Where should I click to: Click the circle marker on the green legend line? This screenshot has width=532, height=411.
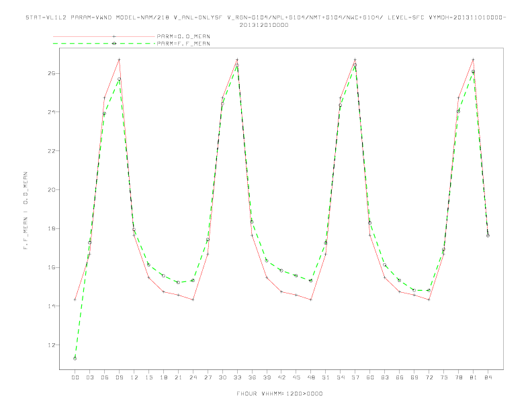coord(114,44)
